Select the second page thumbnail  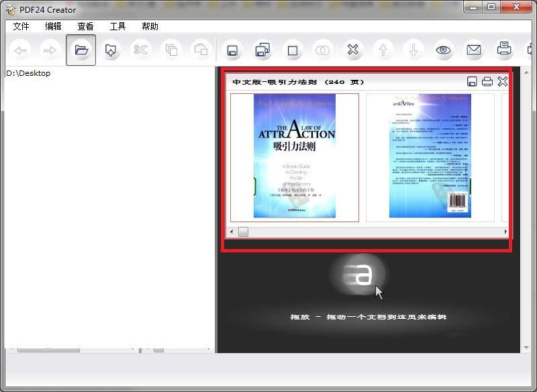(x=430, y=157)
